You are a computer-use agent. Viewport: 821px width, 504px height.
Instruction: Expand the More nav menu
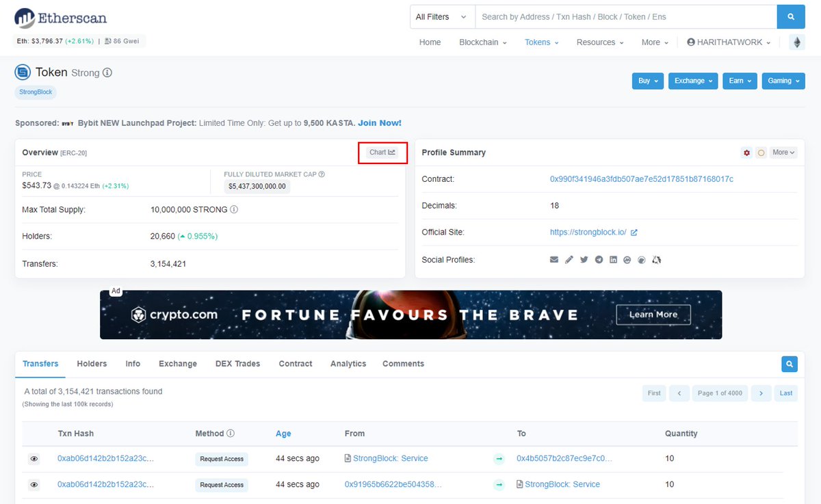(655, 42)
